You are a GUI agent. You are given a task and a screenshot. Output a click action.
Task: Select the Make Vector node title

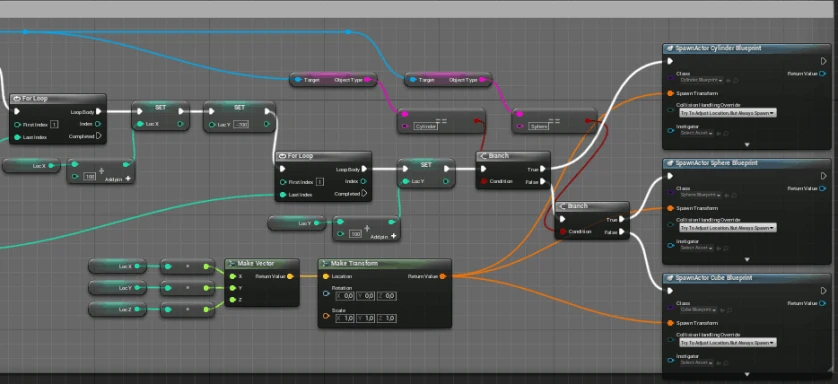(x=256, y=263)
